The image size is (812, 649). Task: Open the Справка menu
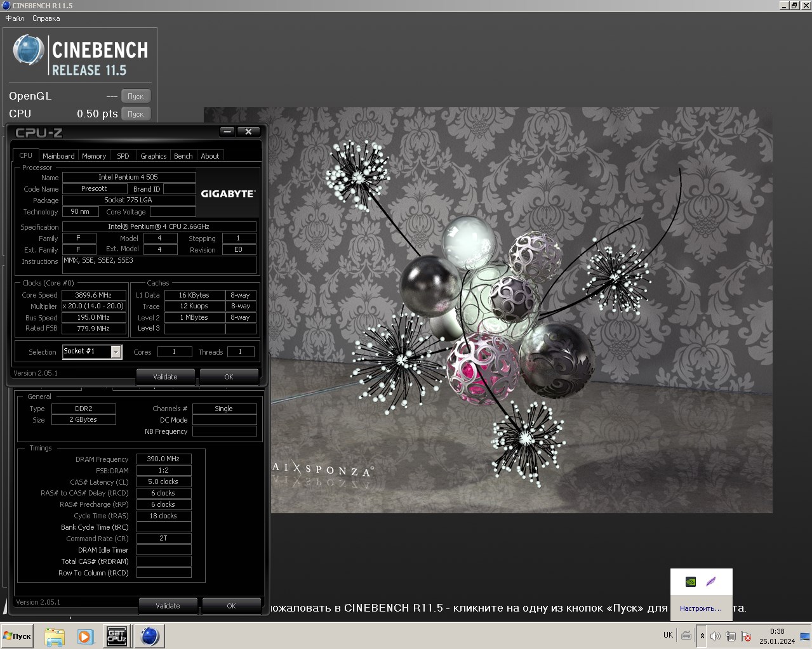point(46,18)
